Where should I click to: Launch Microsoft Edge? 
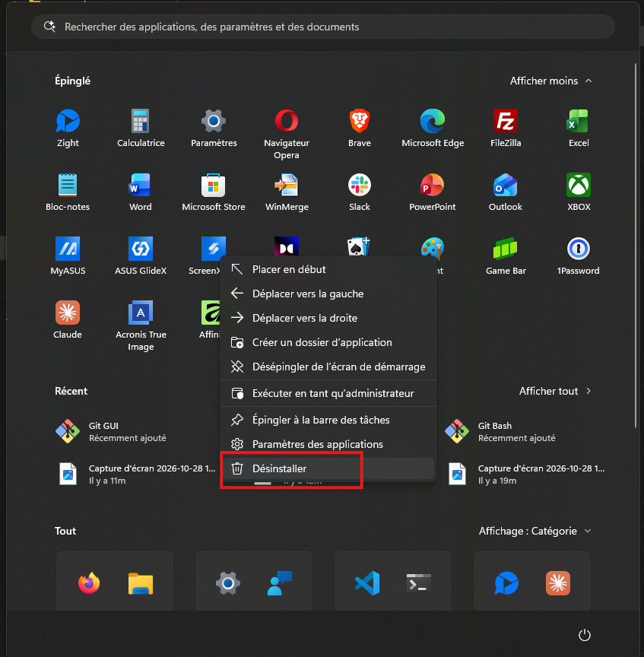pyautogui.click(x=433, y=128)
